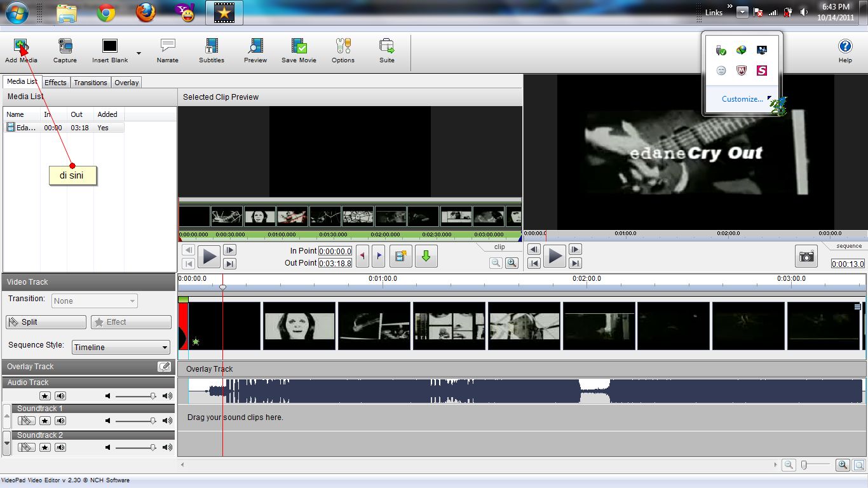This screenshot has width=868, height=488.
Task: Click the In Point time field
Action: [335, 251]
